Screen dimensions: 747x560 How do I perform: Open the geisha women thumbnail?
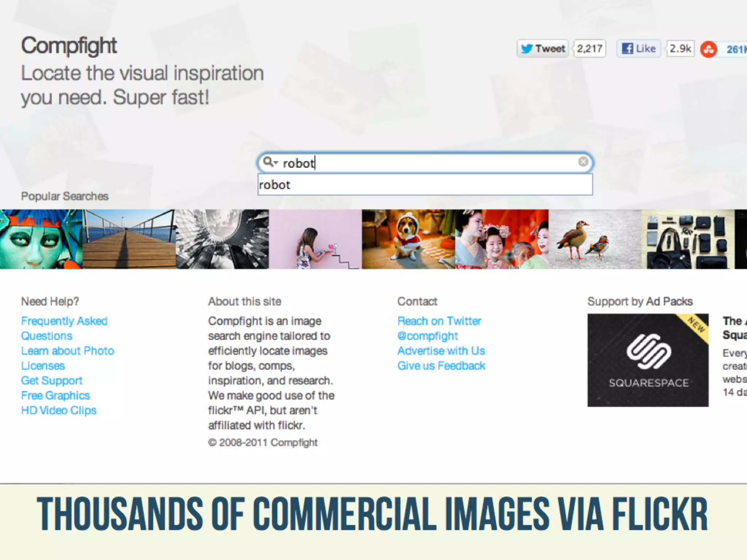pyautogui.click(x=502, y=239)
